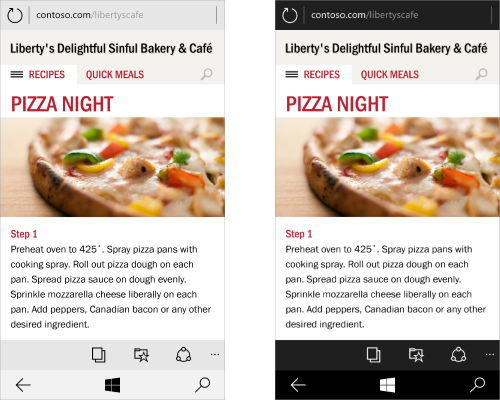
Task: Tap the pizza photo on the right phone
Action: click(387, 167)
